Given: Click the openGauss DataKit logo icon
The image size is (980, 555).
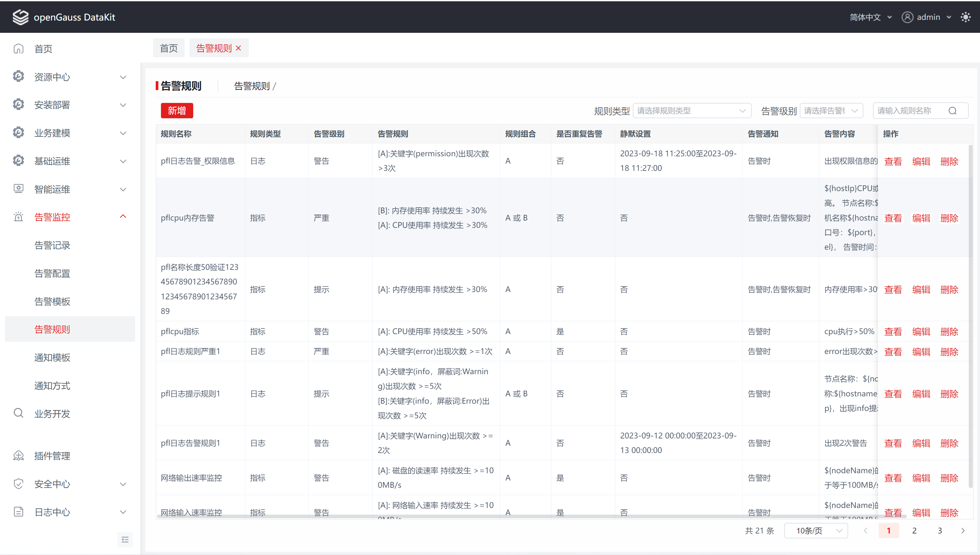Looking at the screenshot, I should point(21,17).
